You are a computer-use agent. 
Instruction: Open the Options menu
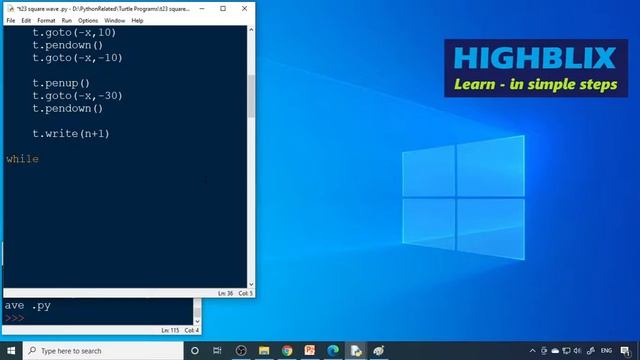88,20
